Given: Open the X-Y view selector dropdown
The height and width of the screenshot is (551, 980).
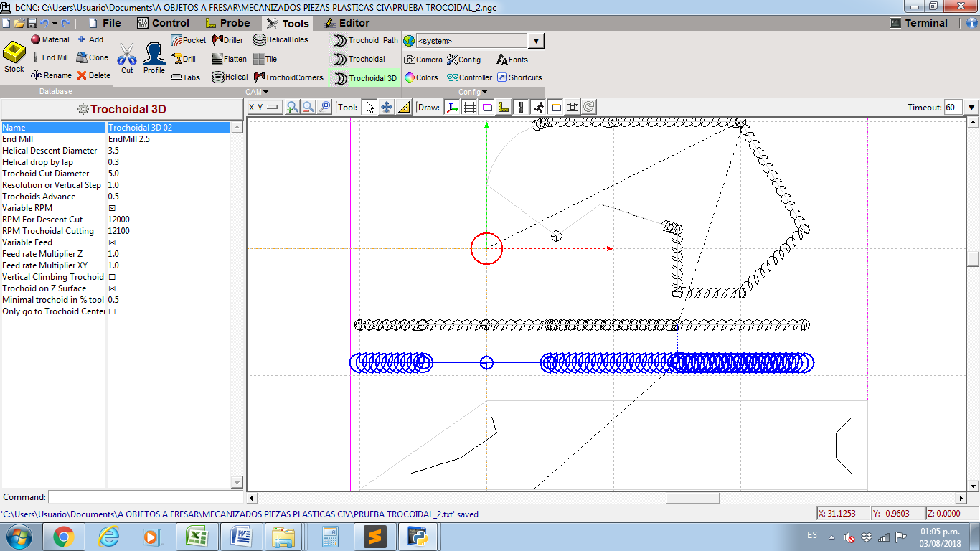Looking at the screenshot, I should (263, 108).
